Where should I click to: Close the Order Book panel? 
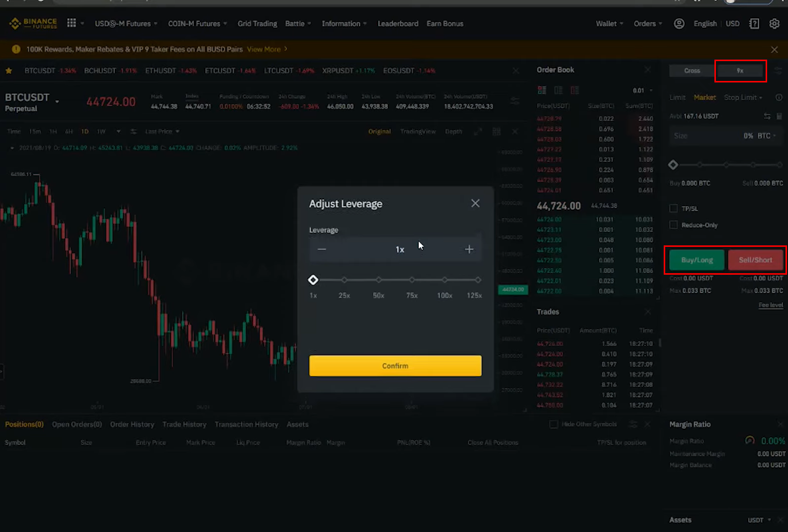tap(648, 70)
